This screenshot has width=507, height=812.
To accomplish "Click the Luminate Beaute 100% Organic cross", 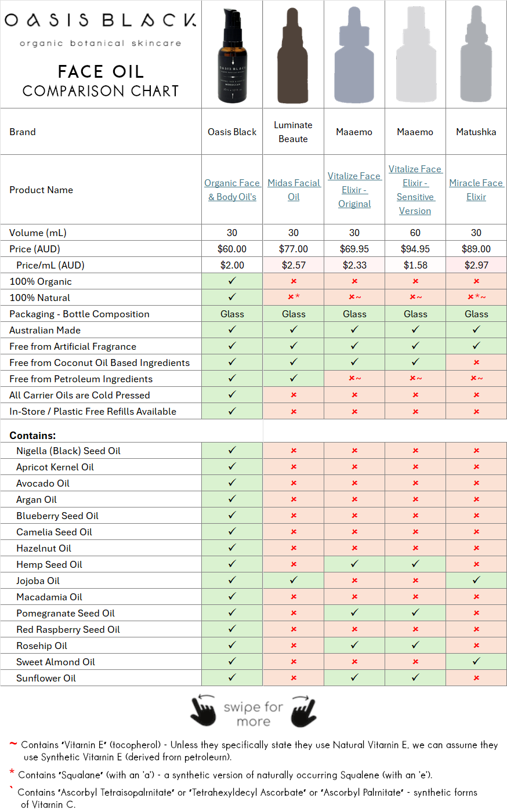I will (x=294, y=281).
